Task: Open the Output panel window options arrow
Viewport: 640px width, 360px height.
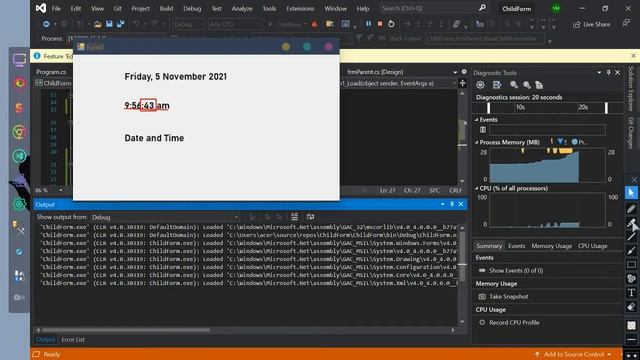Action: click(x=442, y=204)
